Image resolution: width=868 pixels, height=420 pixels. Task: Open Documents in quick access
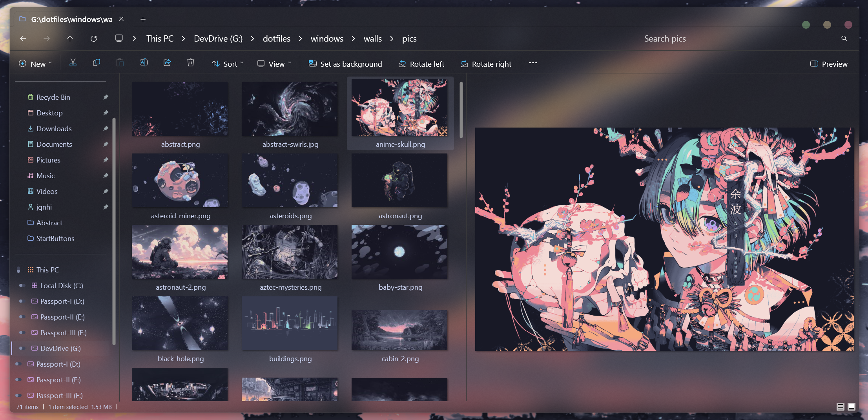tap(54, 144)
